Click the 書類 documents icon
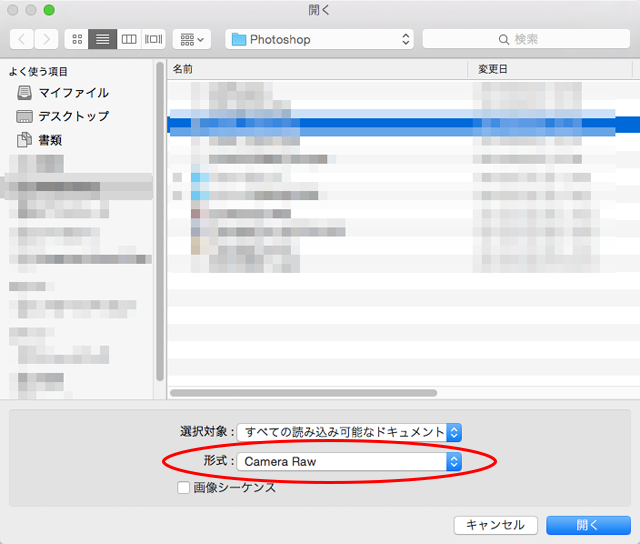 (x=24, y=140)
